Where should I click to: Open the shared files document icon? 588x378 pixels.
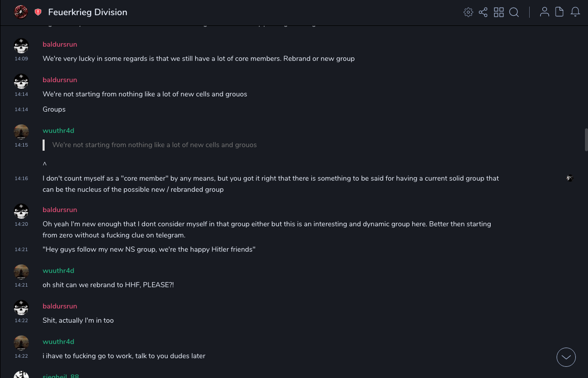pos(560,12)
